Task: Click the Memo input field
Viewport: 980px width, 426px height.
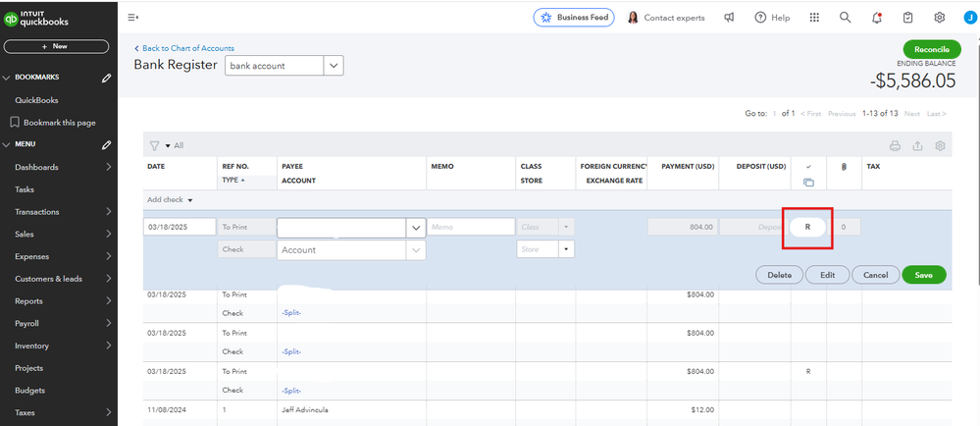Action: coord(472,227)
